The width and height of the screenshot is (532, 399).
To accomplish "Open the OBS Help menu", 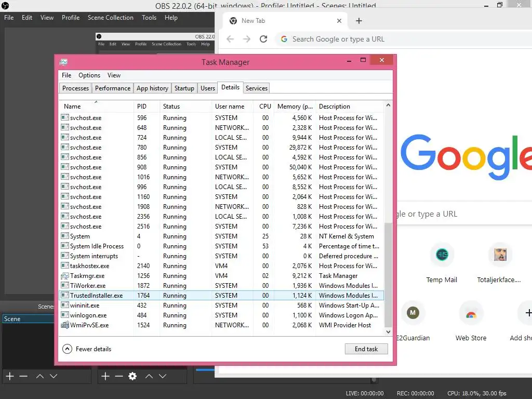I will pyautogui.click(x=171, y=18).
